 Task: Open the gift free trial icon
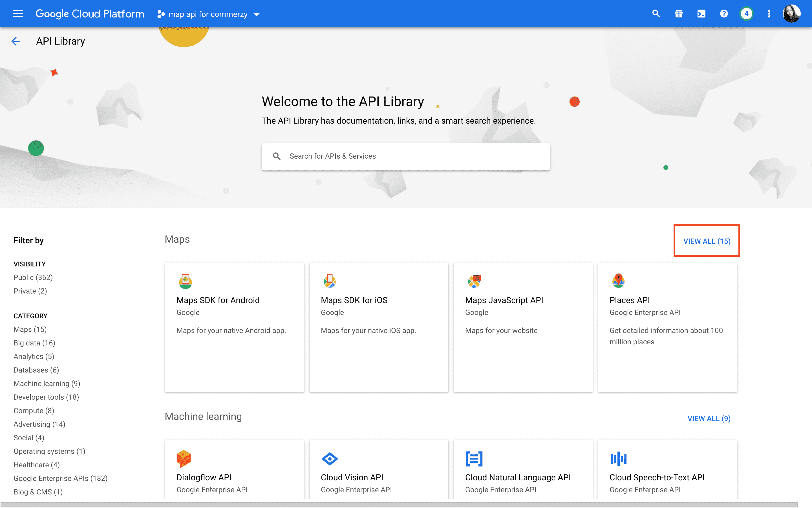[x=679, y=14]
